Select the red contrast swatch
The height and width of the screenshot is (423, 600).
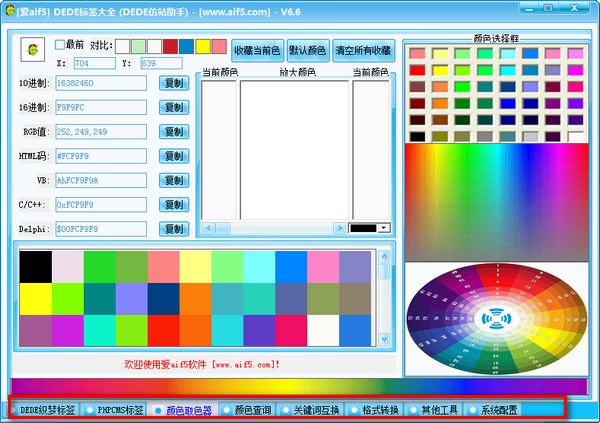point(171,46)
